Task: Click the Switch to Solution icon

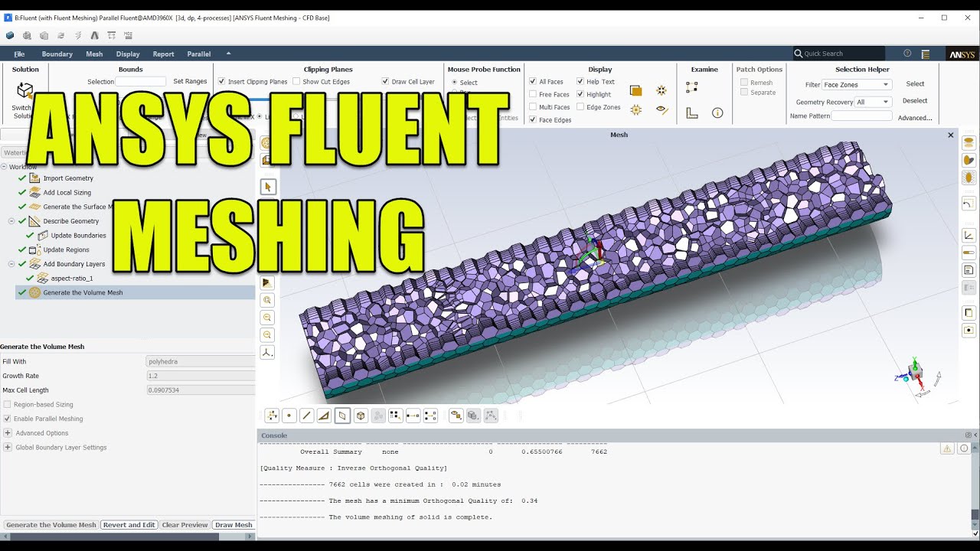Action: click(24, 90)
